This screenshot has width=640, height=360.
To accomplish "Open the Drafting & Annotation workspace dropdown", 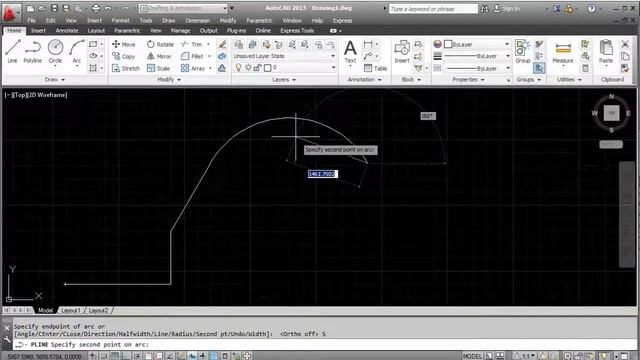I will [183, 8].
